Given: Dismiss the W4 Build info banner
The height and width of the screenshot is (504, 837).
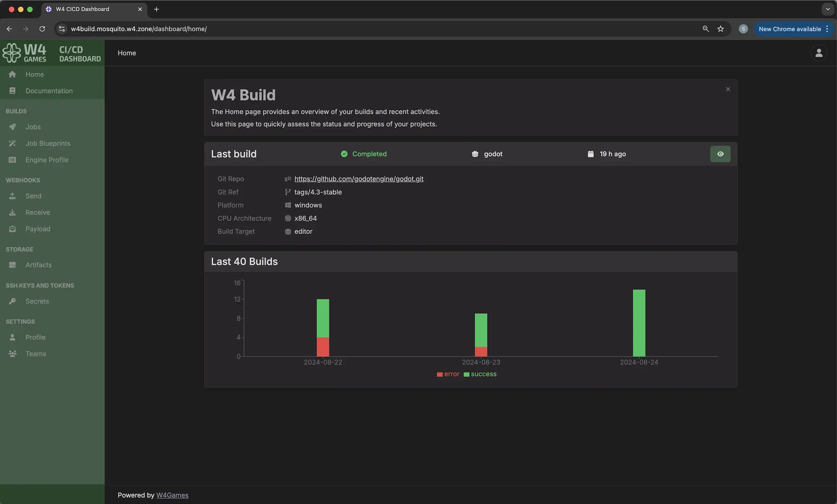Looking at the screenshot, I should (x=728, y=89).
